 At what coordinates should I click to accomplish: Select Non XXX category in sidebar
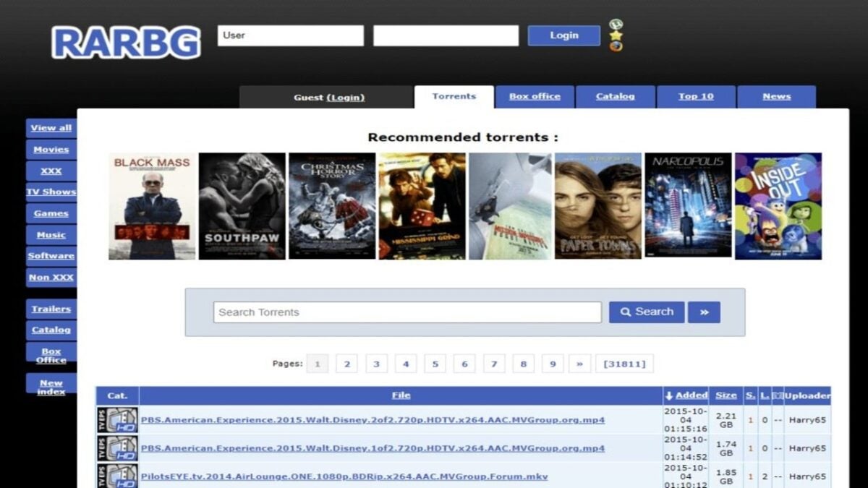tap(51, 278)
